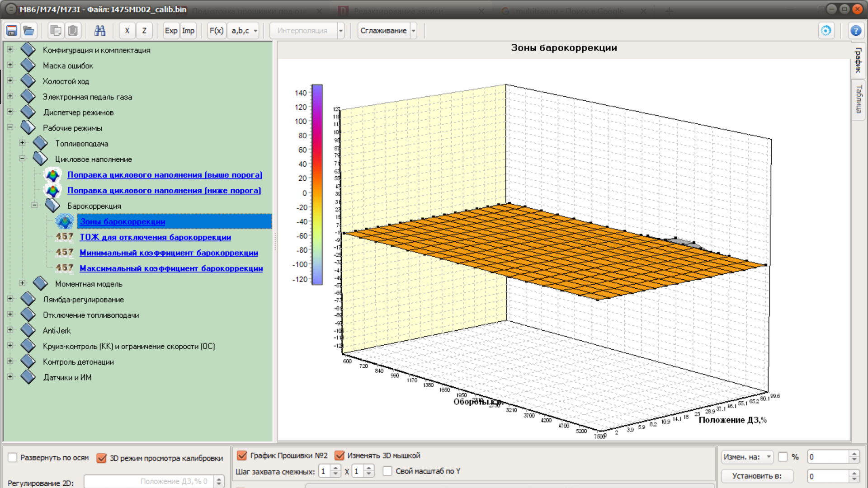Switch to the Таблица tab

tap(859, 99)
